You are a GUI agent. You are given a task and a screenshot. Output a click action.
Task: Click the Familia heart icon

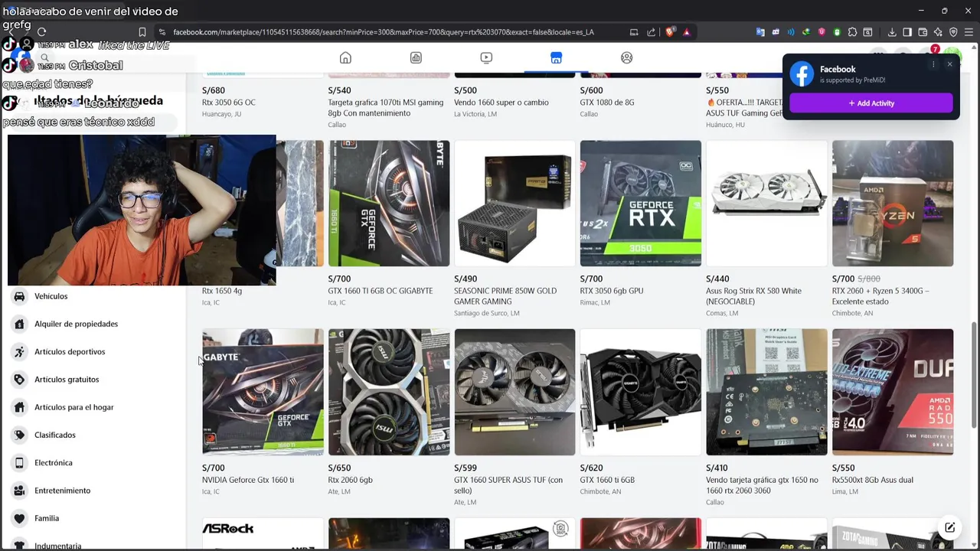click(x=19, y=518)
